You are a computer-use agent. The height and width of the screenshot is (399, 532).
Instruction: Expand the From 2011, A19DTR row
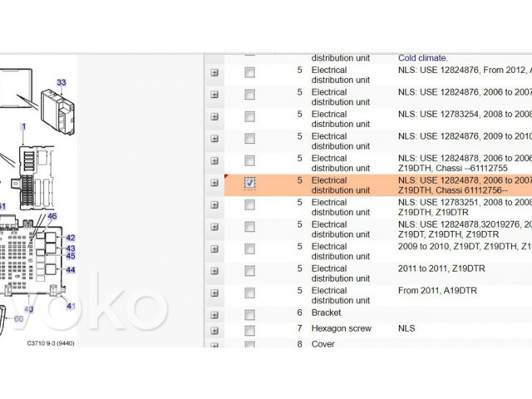(214, 293)
